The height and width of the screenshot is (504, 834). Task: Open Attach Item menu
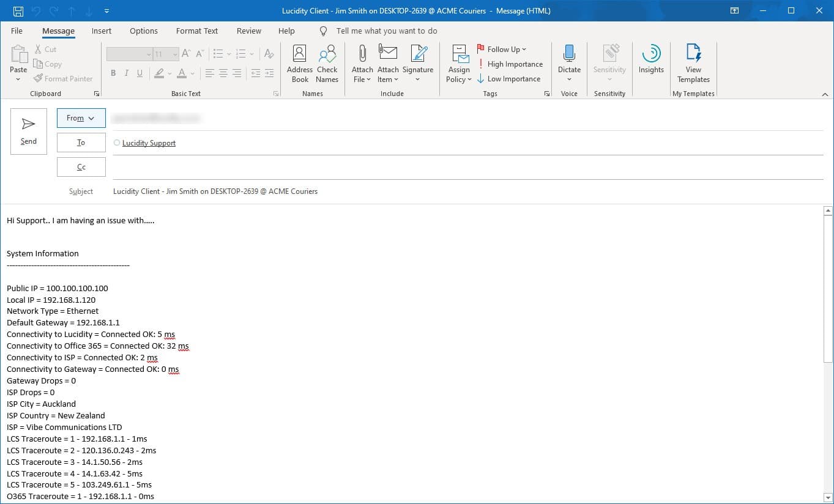coord(388,64)
